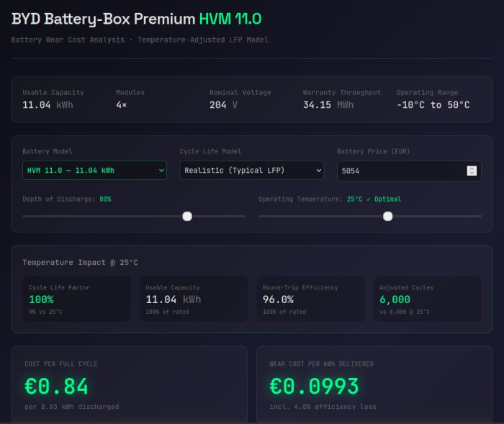Click the "Temperature Impact @ 25°C" heading
Screen dimensions: 504x424
80,262
